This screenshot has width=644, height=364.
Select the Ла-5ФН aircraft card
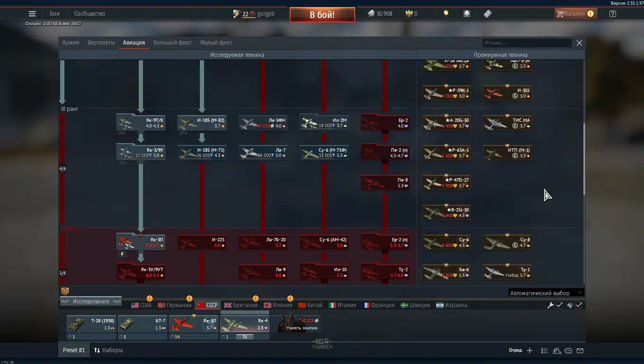pos(263,122)
